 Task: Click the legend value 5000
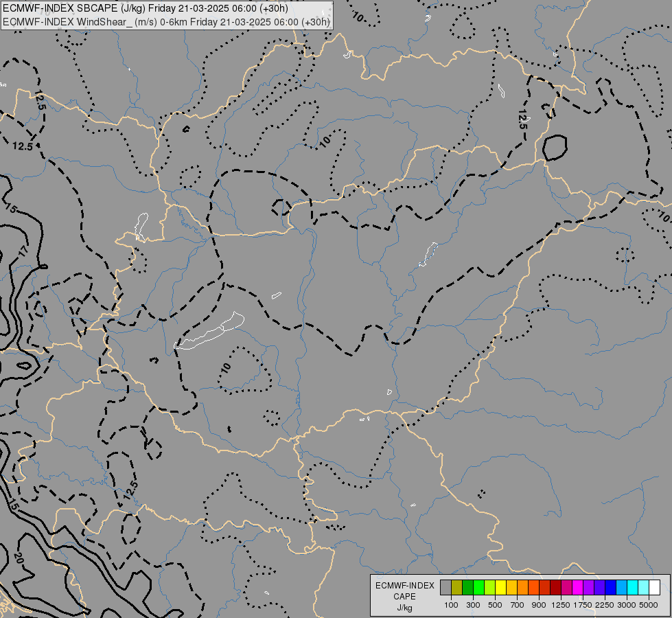(649, 605)
